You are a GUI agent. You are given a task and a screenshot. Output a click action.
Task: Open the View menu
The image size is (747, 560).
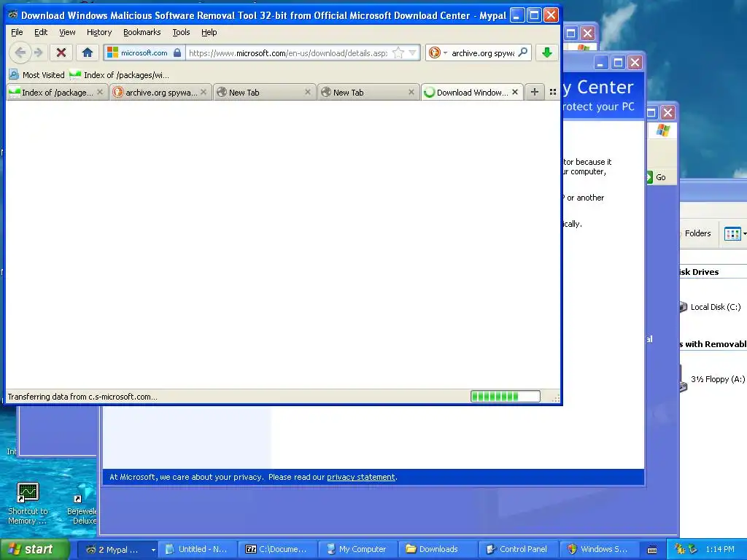(x=67, y=32)
